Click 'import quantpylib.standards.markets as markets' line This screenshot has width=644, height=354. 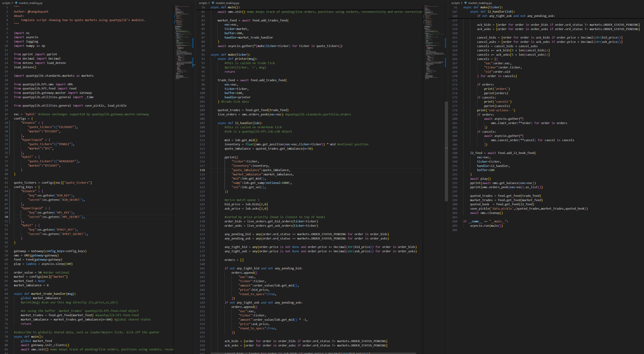click(x=54, y=75)
